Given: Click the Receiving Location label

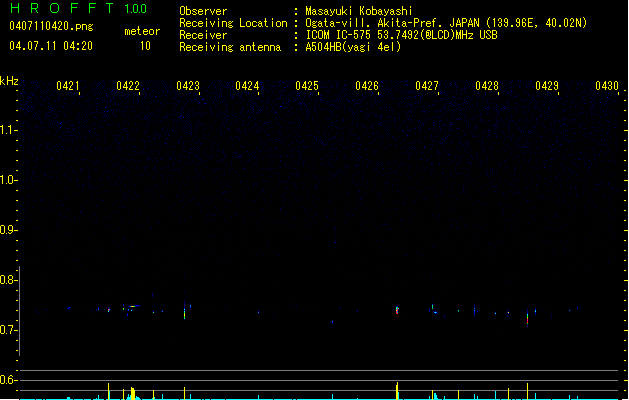Looking at the screenshot, I should 233,23.
